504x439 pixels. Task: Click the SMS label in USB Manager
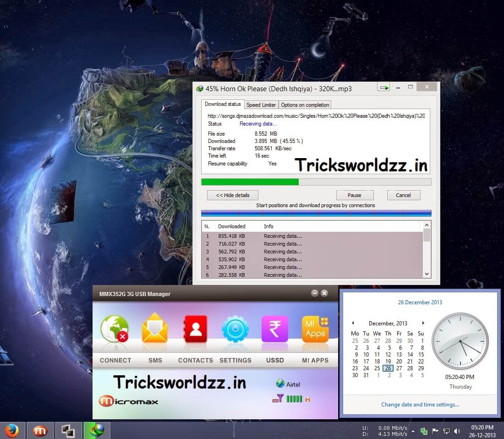(x=155, y=360)
